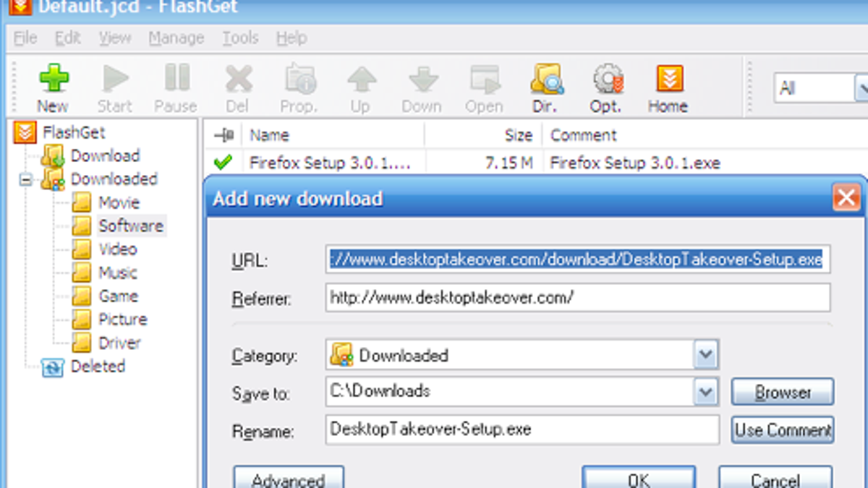Click the Up arrow toolbar icon
Screen dimensions: 868x488
tap(360, 88)
